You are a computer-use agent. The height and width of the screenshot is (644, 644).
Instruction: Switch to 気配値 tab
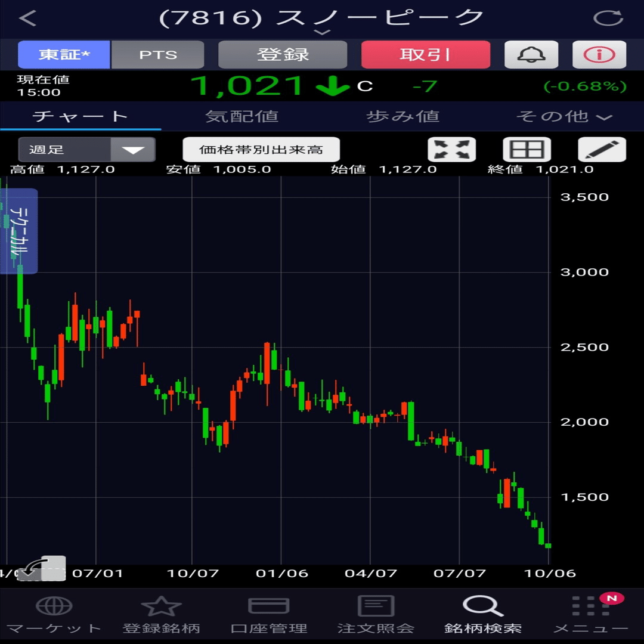[241, 117]
